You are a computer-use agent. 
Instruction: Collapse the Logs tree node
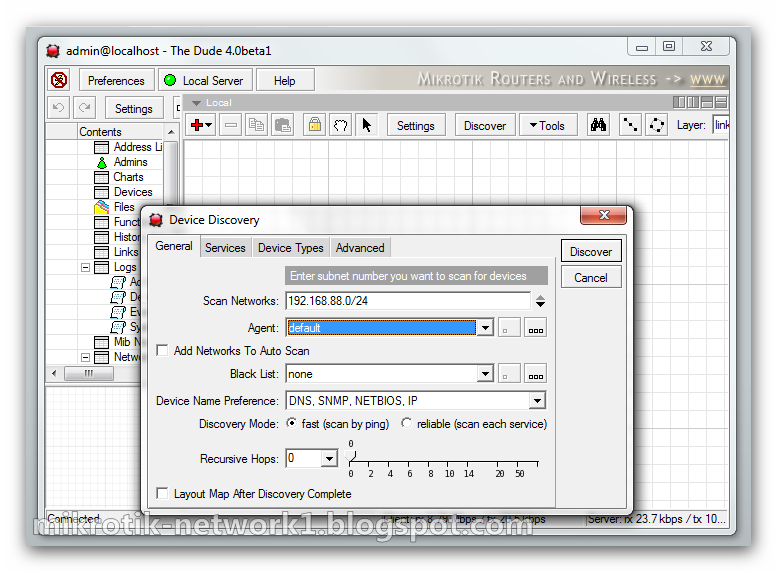85,268
